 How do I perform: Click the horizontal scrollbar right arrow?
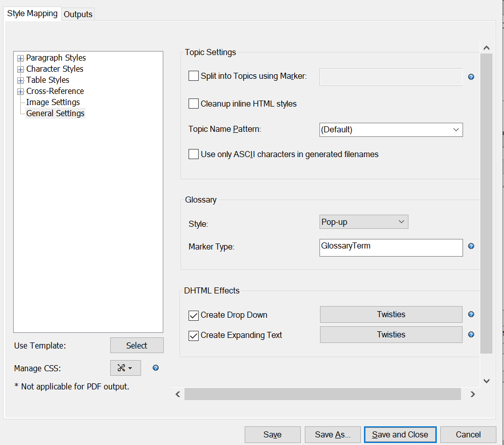pyautogui.click(x=472, y=394)
